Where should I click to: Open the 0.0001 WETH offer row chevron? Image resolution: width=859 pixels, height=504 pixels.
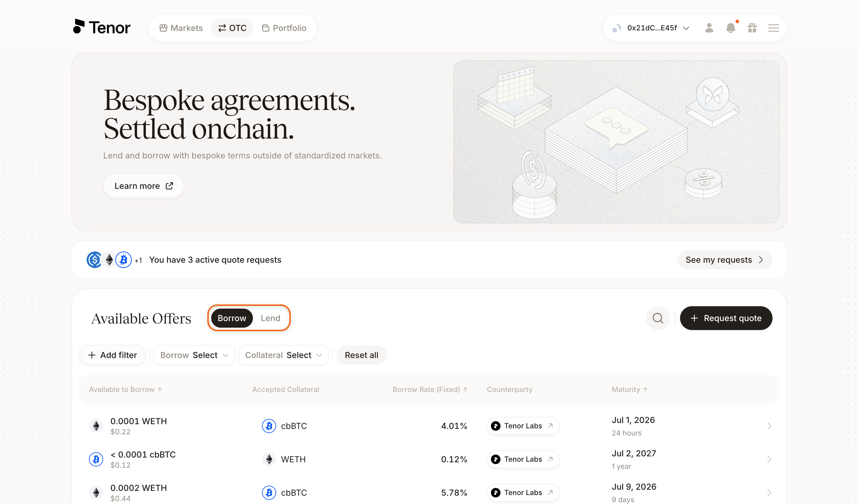click(769, 426)
